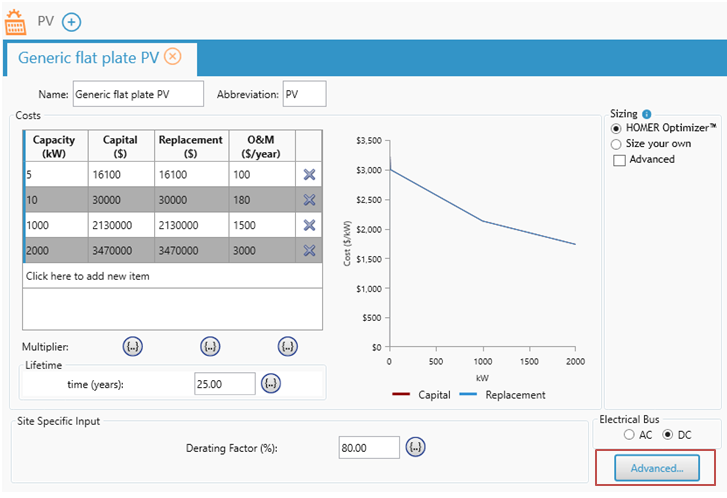Click the add PV plus icon
Image resolution: width=727 pixels, height=498 pixels.
[x=72, y=21]
